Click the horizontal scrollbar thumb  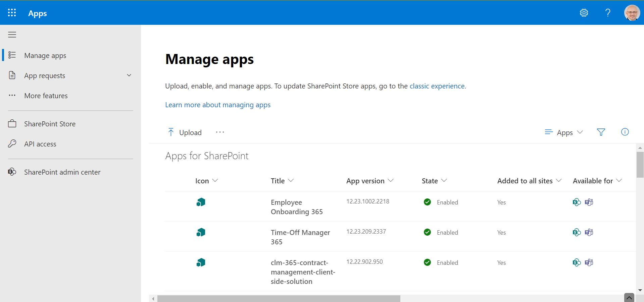coord(279,298)
